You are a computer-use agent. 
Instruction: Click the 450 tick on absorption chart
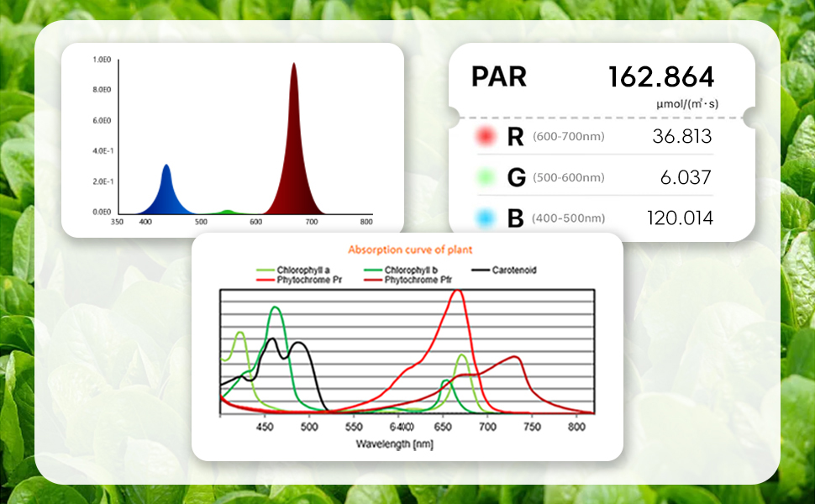(265, 427)
